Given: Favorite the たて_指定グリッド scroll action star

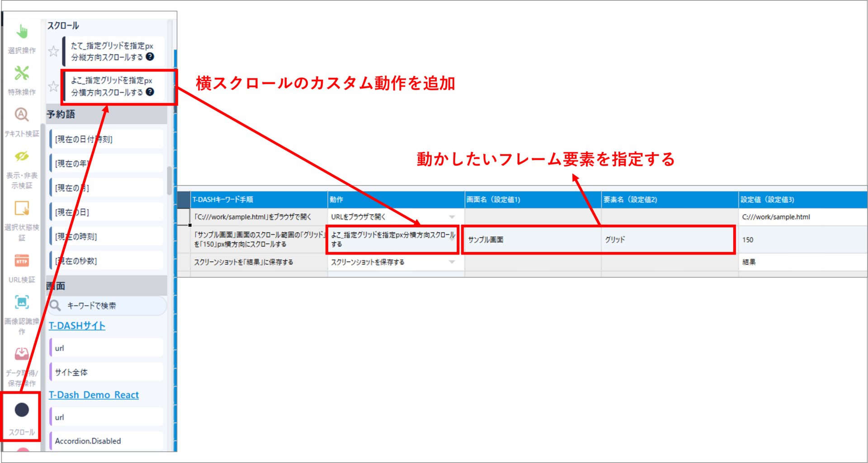Looking at the screenshot, I should [x=53, y=51].
